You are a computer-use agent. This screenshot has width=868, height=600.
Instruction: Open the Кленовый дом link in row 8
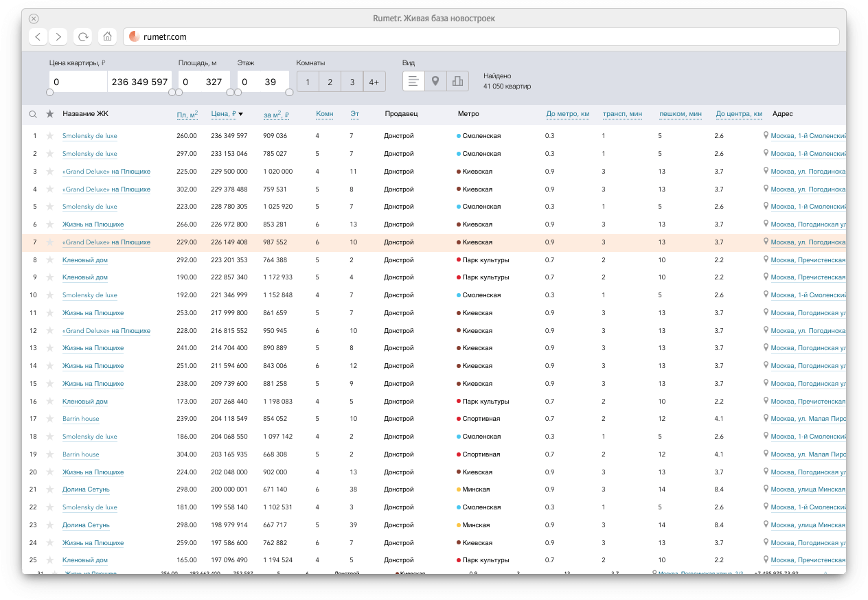tap(85, 260)
